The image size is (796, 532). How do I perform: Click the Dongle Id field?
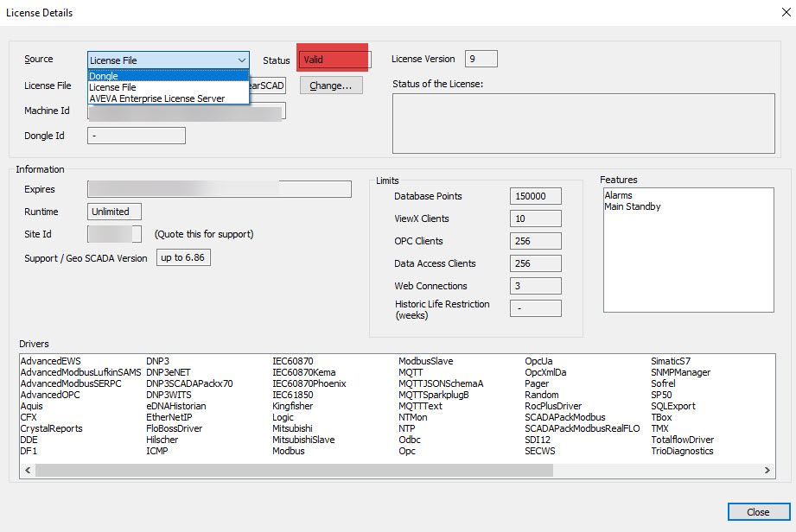pos(136,136)
